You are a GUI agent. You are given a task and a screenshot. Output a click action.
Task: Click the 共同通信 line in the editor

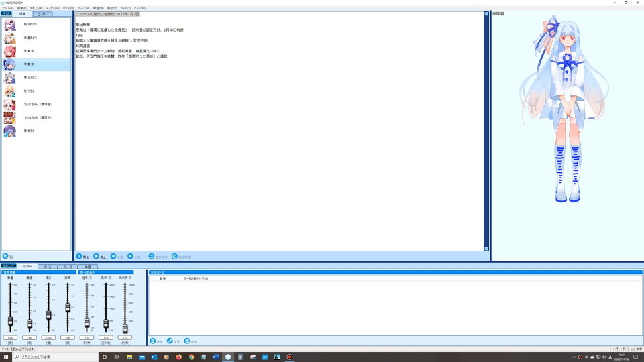pos(83,46)
